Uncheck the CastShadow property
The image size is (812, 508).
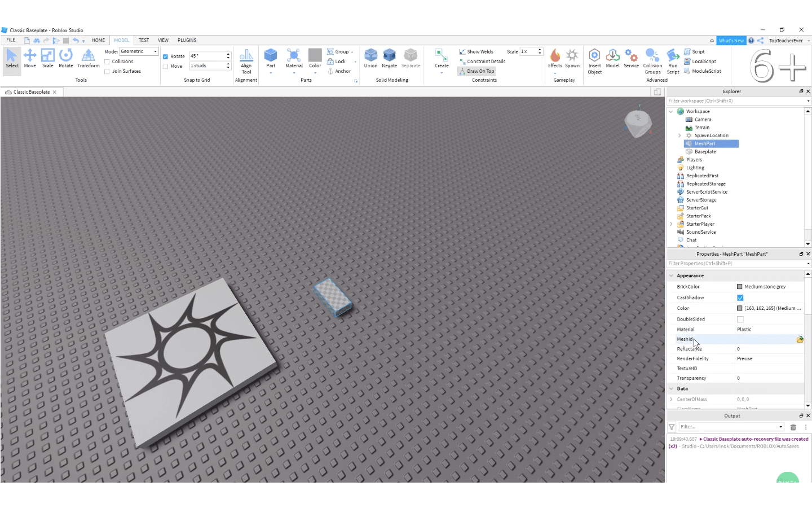[x=740, y=297]
